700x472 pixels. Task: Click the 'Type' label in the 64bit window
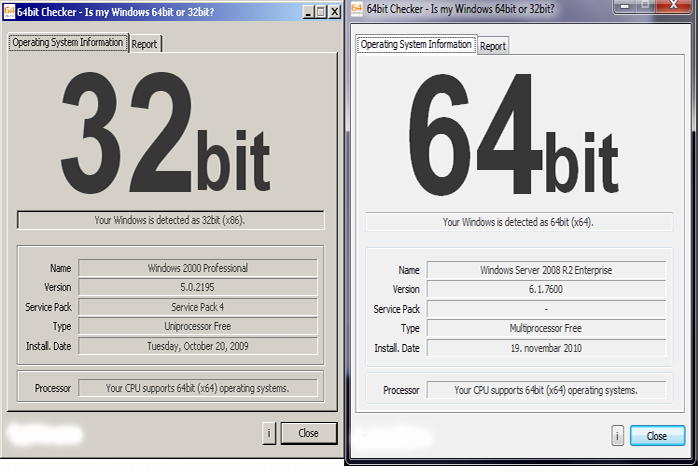[x=410, y=329]
